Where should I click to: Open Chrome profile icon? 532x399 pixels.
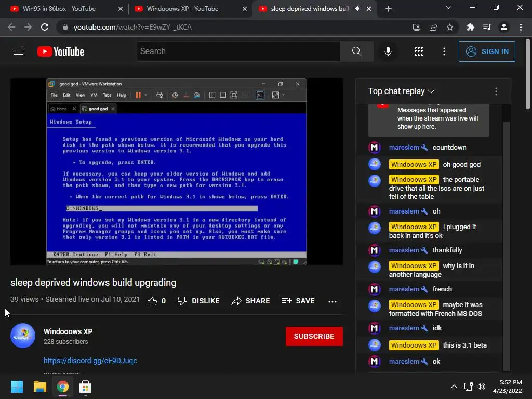tap(504, 27)
